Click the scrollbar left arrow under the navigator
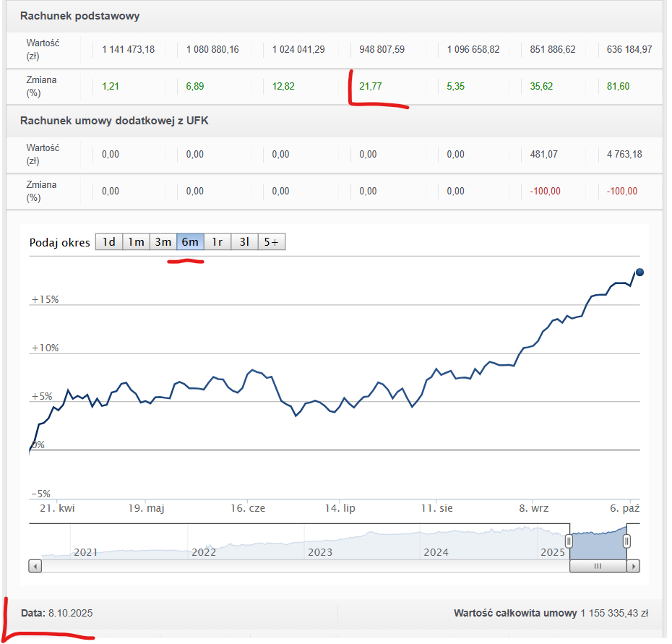672x644 pixels. click(34, 567)
